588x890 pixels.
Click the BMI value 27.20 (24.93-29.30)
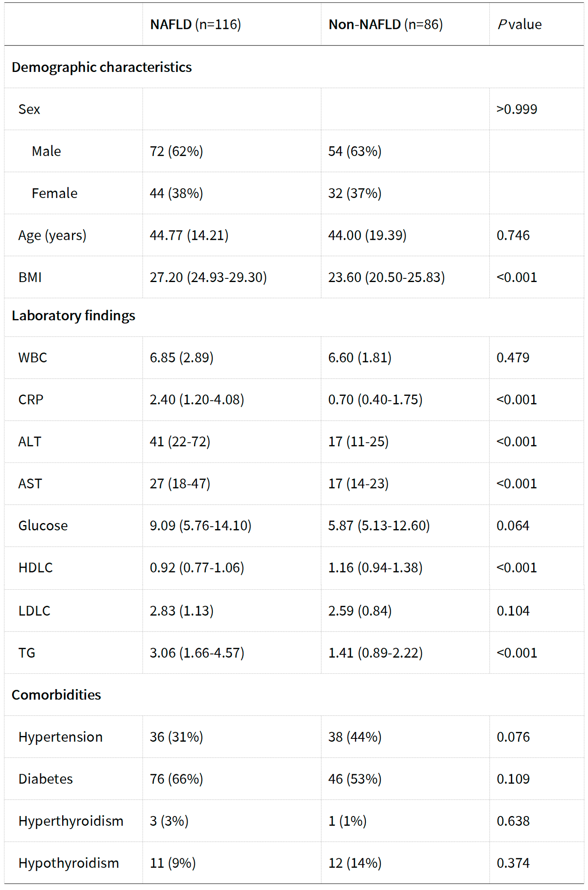[x=208, y=277]
